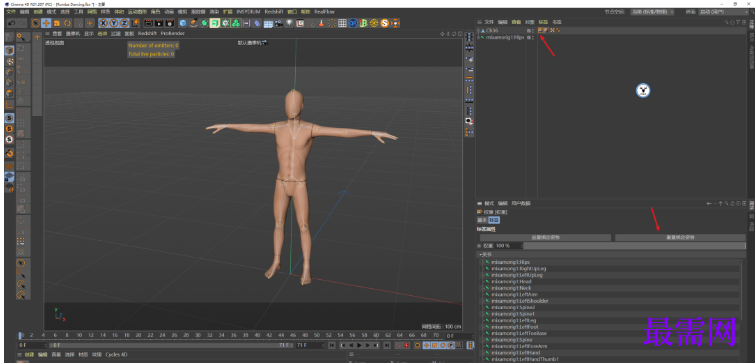The height and width of the screenshot is (363, 755).
Task: Adjust the weight 100% slider
Action: 634,246
